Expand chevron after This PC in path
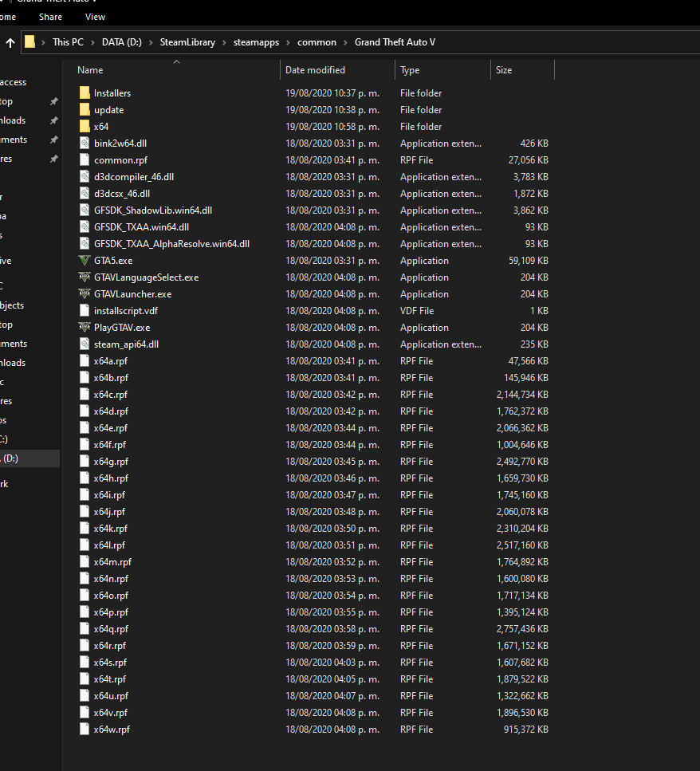Screen dimensions: 700x771 click(x=93, y=42)
